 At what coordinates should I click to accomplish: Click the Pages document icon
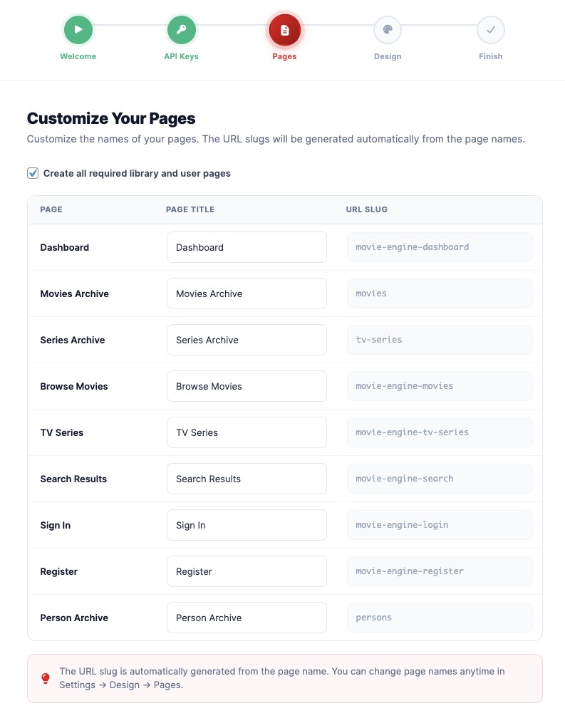[285, 30]
